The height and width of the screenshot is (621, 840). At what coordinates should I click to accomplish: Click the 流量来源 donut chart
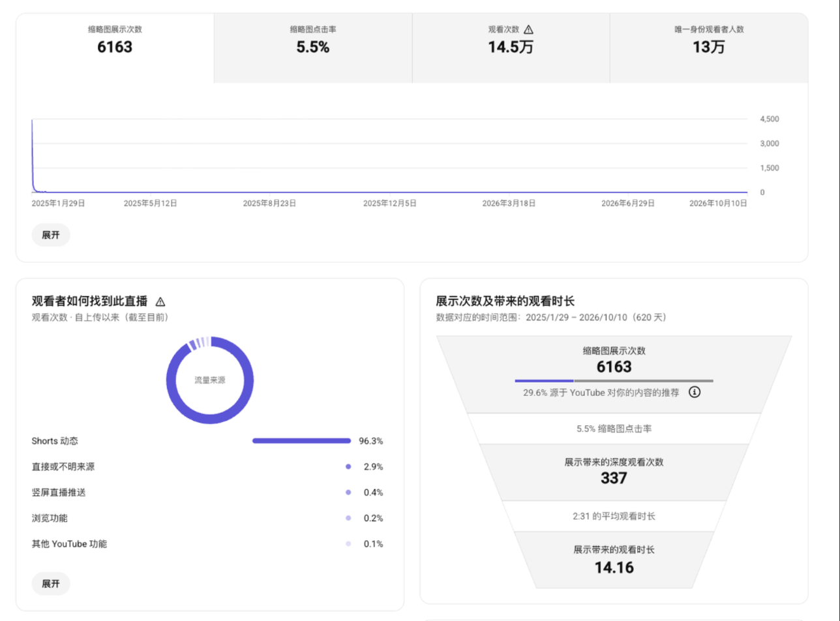tap(210, 380)
